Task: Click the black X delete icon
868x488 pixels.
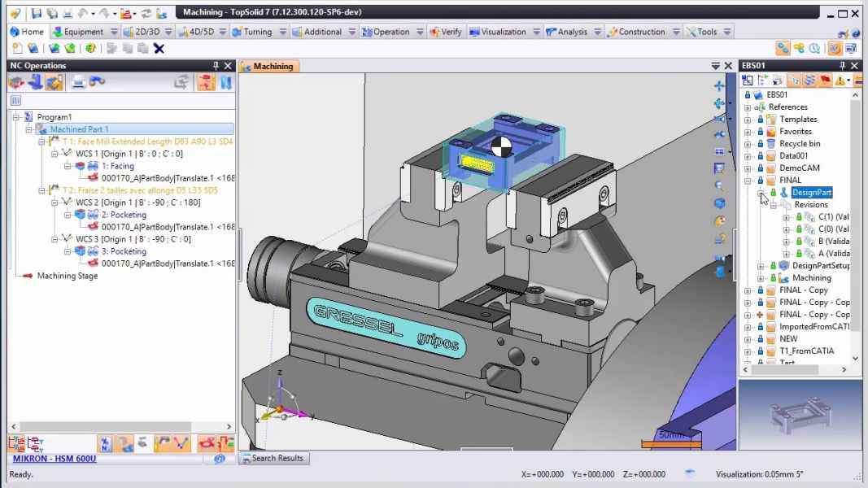Action: point(159,48)
